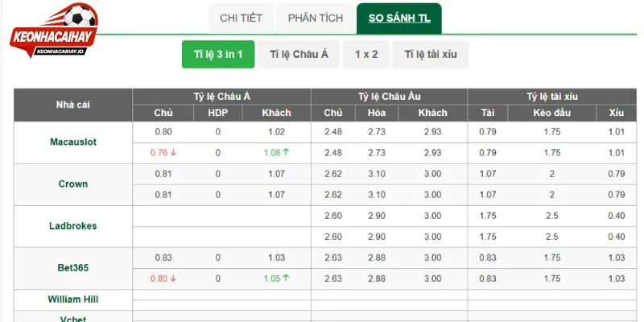Click green up arrow beside Bet365 1.05
644x322 pixels.
[x=286, y=278]
